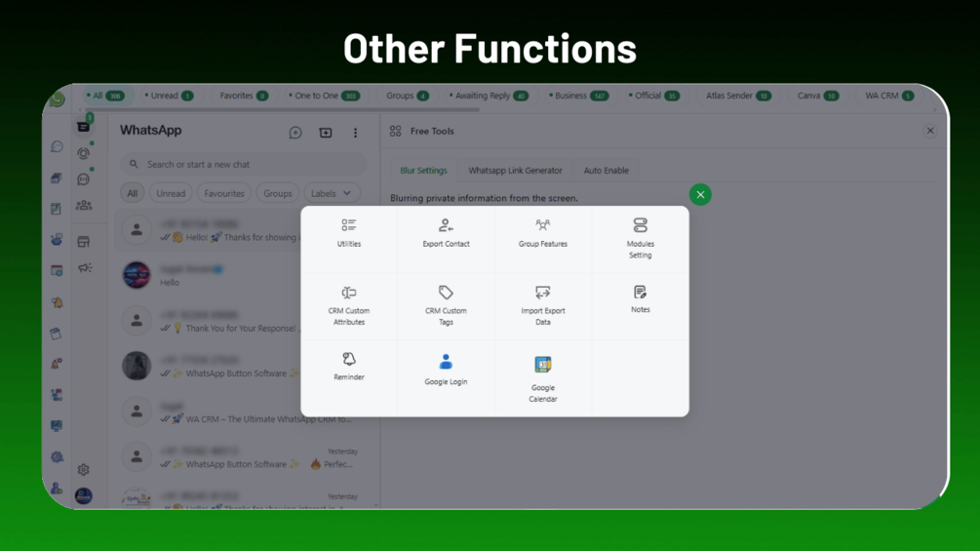The width and height of the screenshot is (980, 551).
Task: Switch to the Blur Settings tab
Action: coord(424,170)
